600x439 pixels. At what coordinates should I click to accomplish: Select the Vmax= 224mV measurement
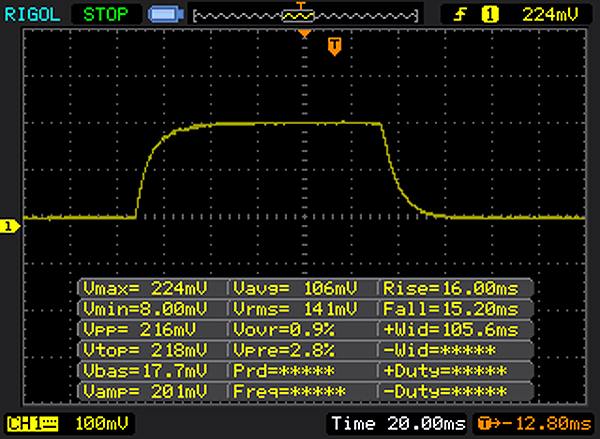[151, 288]
